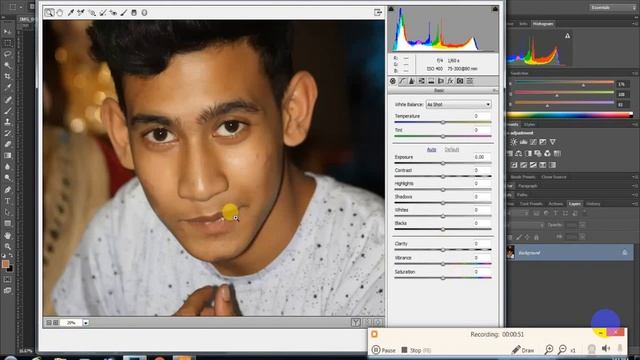The width and height of the screenshot is (640, 360).
Task: Toggle the highlight clipping warning on histogram
Action: [x=495, y=9]
